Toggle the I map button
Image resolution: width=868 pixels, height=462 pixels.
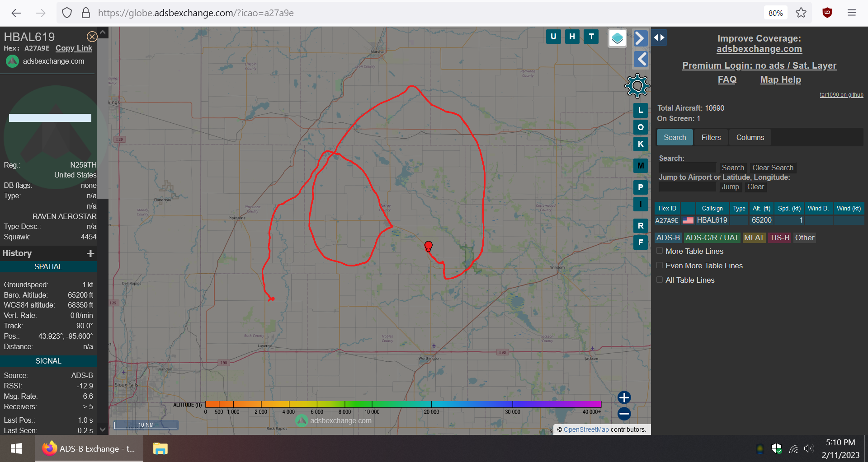click(641, 204)
